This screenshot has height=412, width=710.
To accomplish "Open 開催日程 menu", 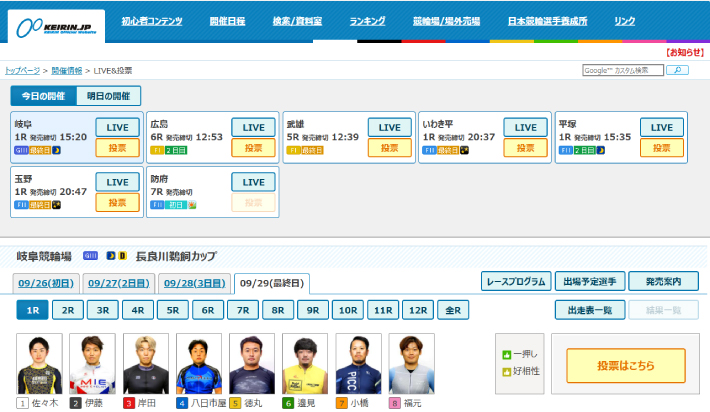I will point(227,21).
